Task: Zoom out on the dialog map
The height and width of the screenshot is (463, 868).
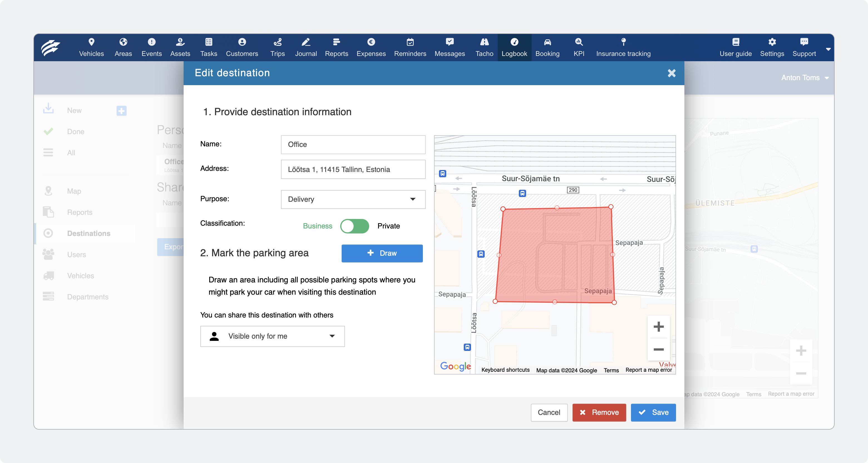Action: pyautogui.click(x=659, y=349)
